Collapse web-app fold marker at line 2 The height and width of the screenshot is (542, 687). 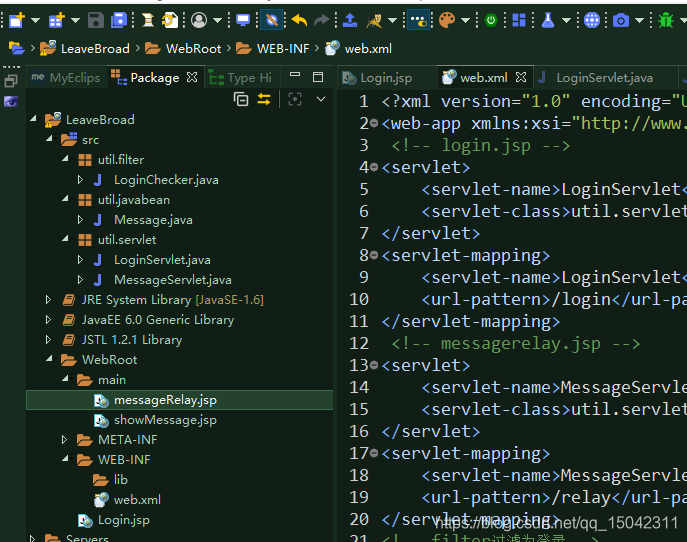click(374, 123)
